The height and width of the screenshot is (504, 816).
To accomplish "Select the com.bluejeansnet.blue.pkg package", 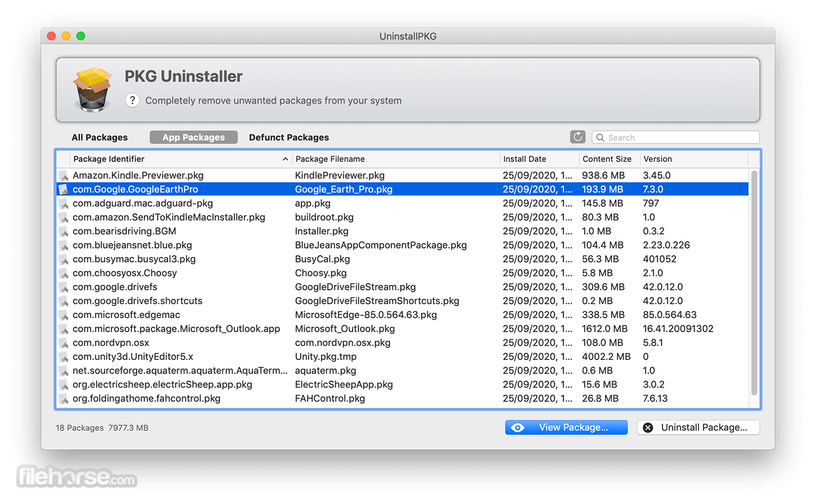I will coord(403,245).
